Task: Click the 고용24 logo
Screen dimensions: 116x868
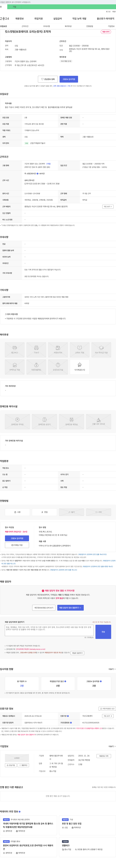Action: pyautogui.click(x=4, y=18)
